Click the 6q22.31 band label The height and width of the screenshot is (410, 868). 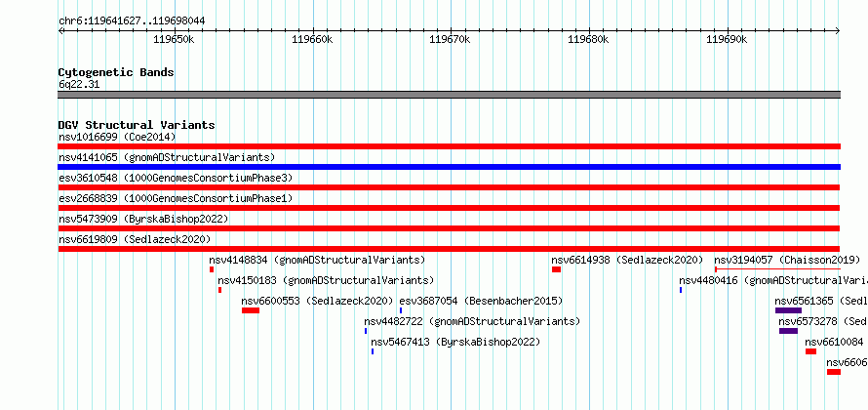pos(79,85)
